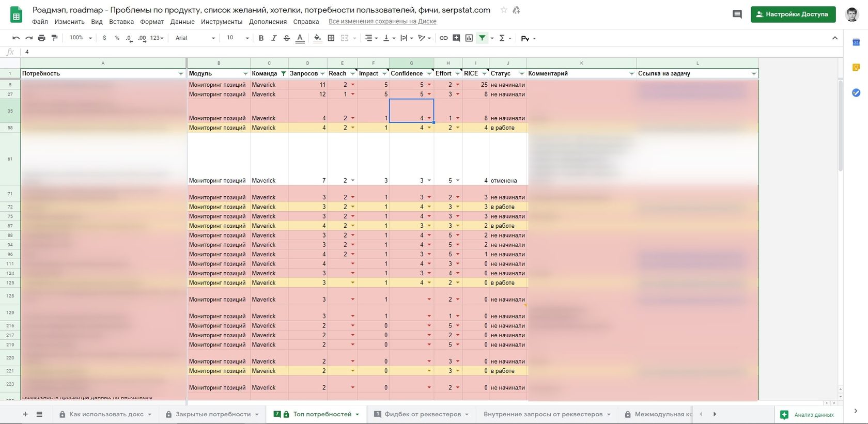Insert a chart
Viewport: 868px width, 424px height.
pyautogui.click(x=469, y=38)
